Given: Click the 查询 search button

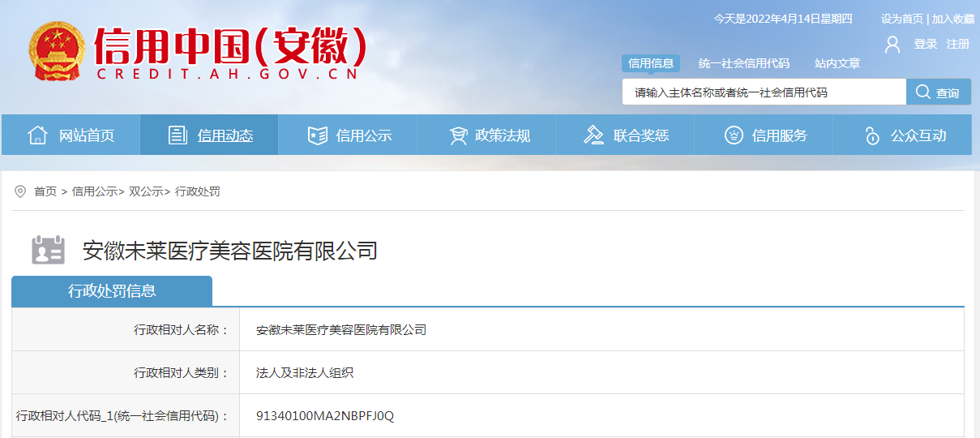Looking at the screenshot, I should coord(939,92).
